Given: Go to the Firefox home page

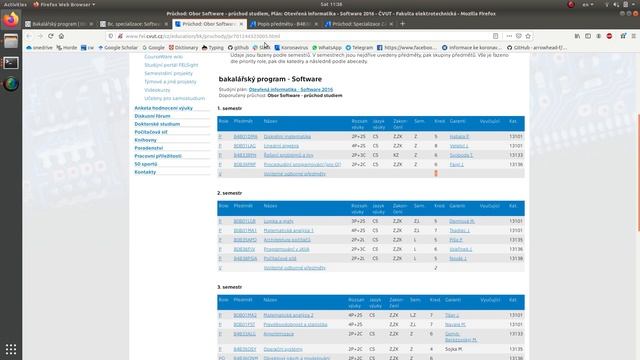Looking at the screenshot, I should tap(61, 36).
